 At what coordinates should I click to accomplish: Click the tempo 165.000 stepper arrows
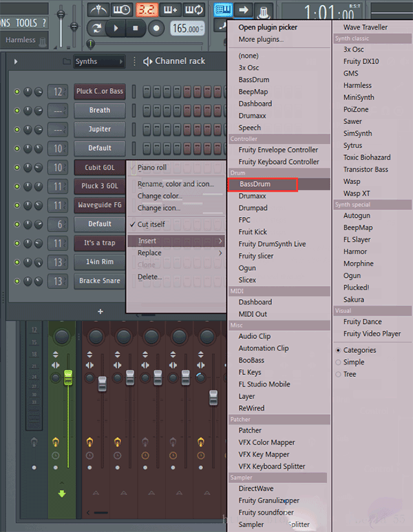202,28
